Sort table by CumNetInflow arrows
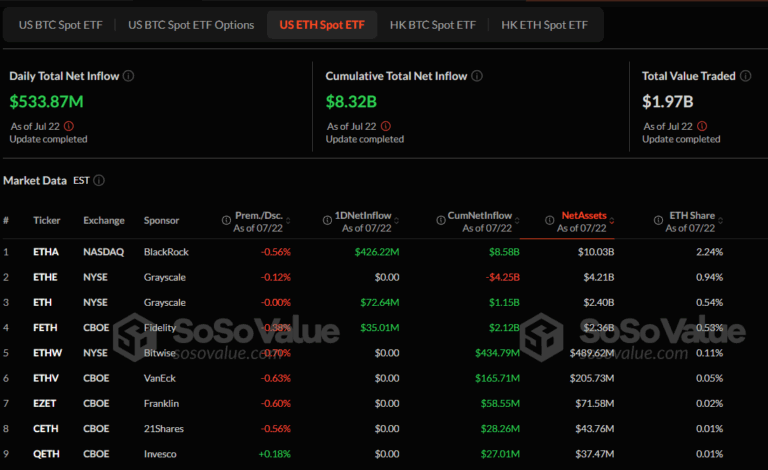The width and height of the screenshot is (768, 470). pyautogui.click(x=517, y=221)
